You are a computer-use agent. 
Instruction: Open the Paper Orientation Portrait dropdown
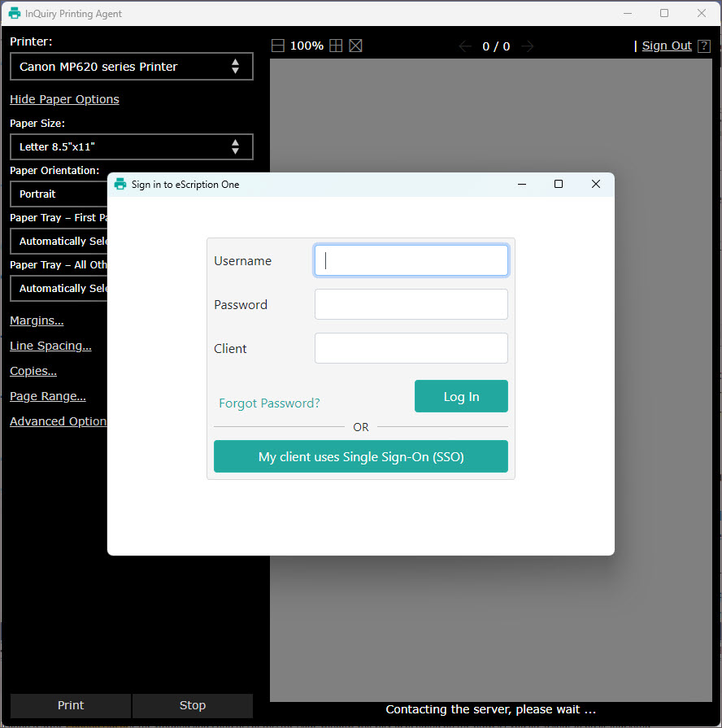pos(59,194)
